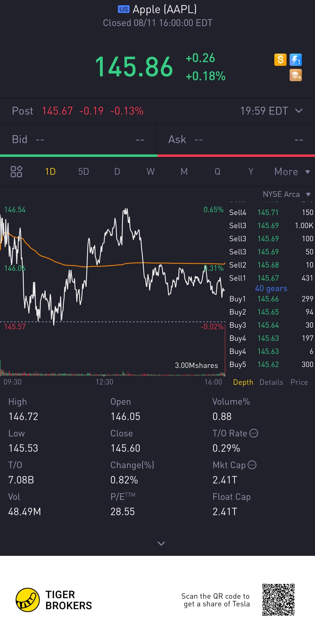315x644 pixels.
Task: Expand more stats with bottom chevron
Action: click(161, 543)
